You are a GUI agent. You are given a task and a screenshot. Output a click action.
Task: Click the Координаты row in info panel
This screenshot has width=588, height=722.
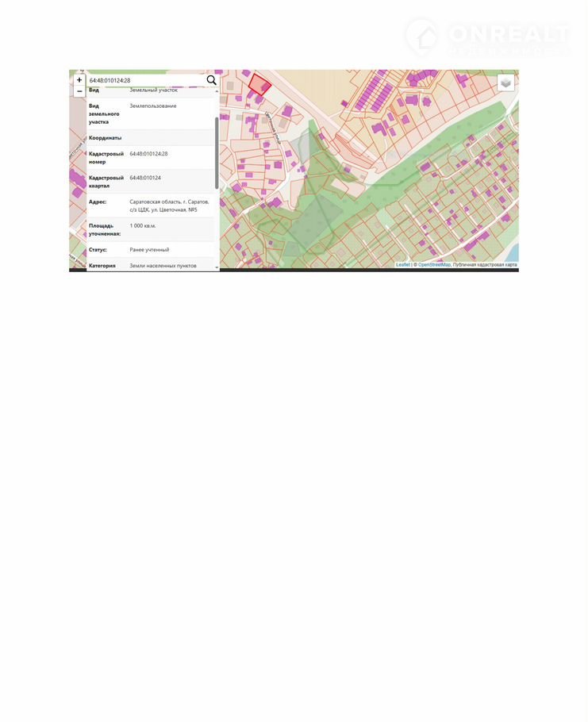coord(151,138)
